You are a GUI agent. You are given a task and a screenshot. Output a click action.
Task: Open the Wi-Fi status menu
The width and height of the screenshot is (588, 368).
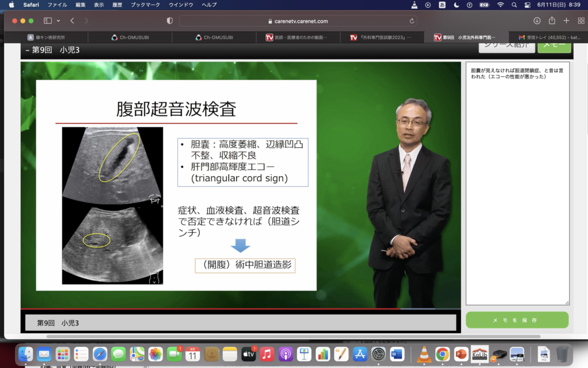point(500,5)
